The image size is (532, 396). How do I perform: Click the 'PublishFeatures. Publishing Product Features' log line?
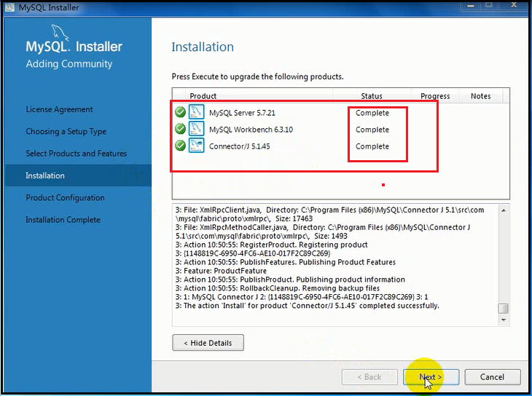(286, 262)
